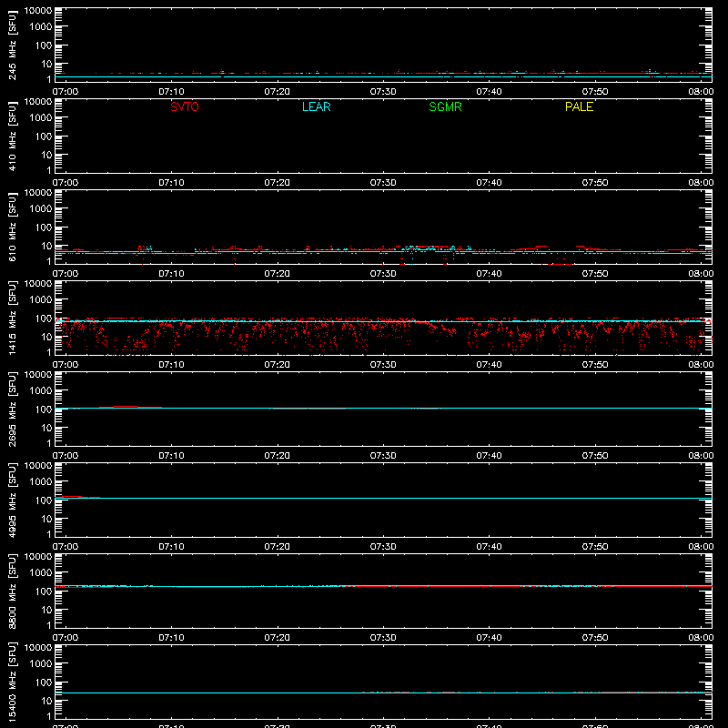The width and height of the screenshot is (728, 728).
Task: Click the 100 y-axis value of the 2695 MHz plot
Action: tap(44, 409)
